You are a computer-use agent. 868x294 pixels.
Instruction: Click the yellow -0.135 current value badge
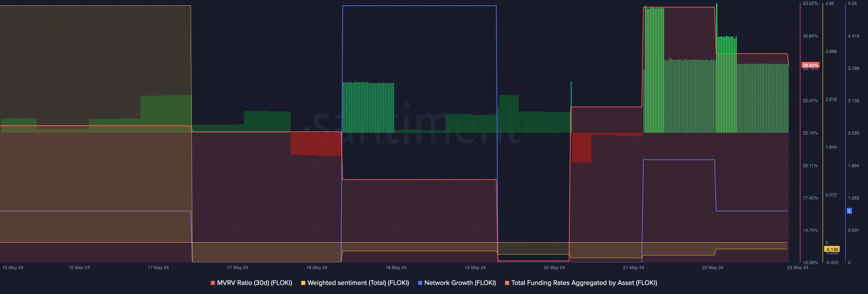(832, 249)
